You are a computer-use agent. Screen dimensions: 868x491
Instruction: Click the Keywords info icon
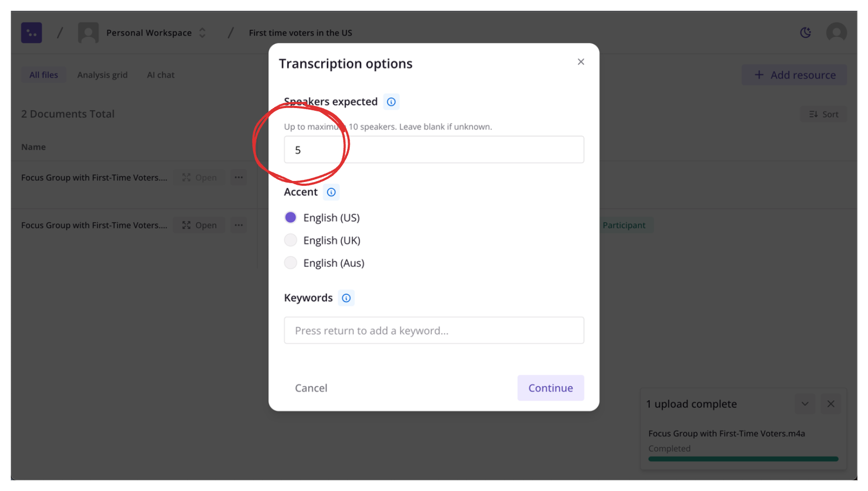(x=347, y=298)
